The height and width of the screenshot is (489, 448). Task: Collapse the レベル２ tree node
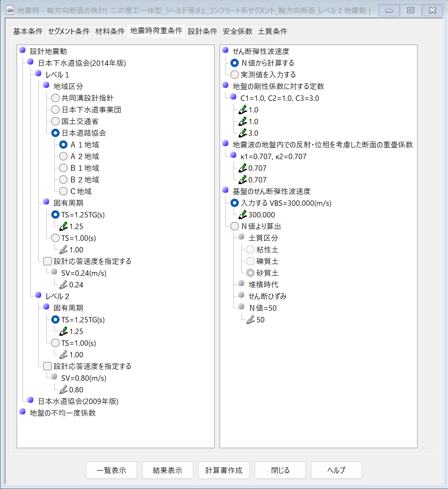[x=38, y=296]
